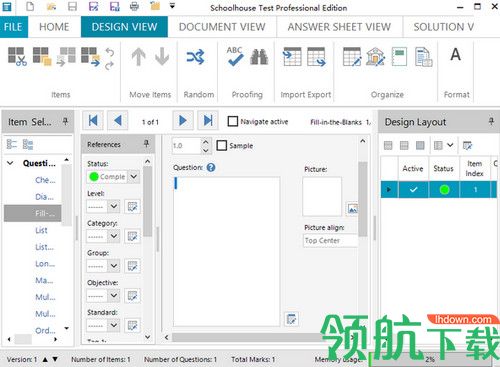This screenshot has width=500, height=367.
Task: Click the insert Picture icon
Action: point(352,209)
